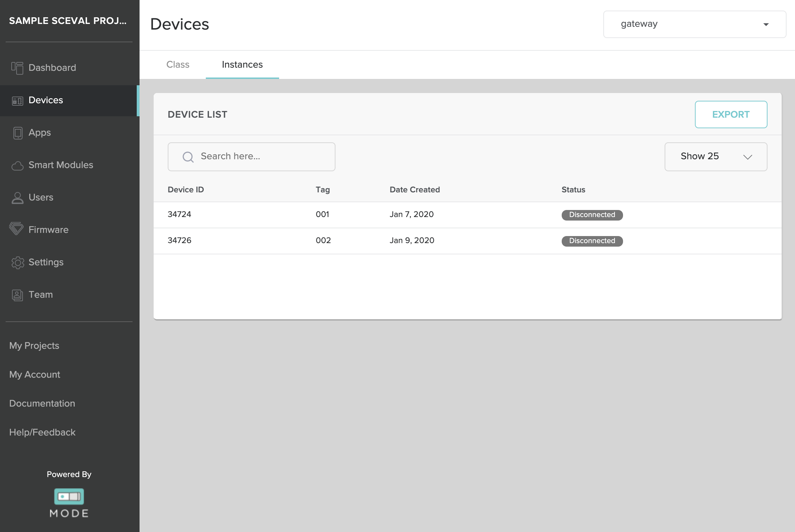
Task: Export the device list
Action: [x=731, y=115]
